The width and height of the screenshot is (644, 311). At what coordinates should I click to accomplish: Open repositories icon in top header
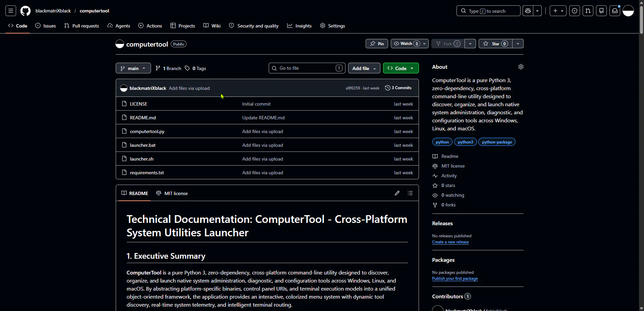tap(601, 11)
